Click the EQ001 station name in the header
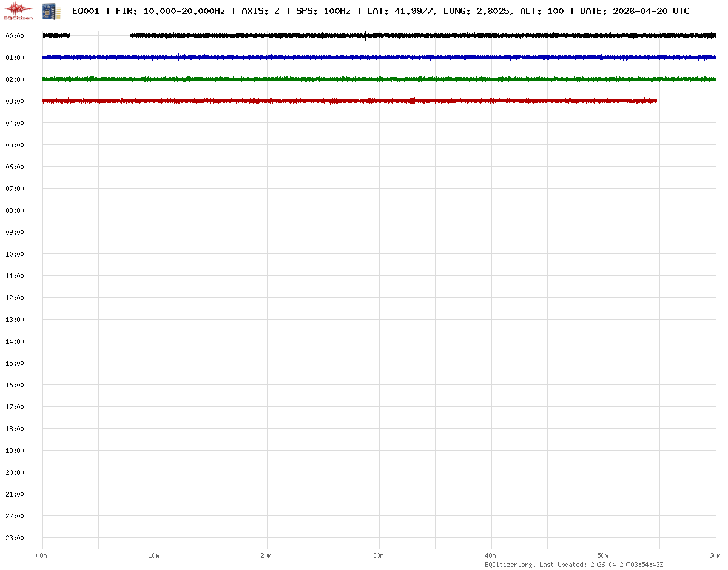 (x=86, y=11)
